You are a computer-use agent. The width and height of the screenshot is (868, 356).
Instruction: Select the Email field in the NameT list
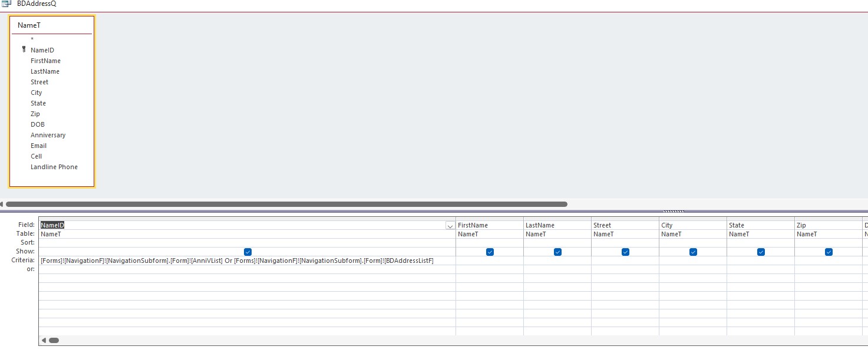(x=38, y=146)
